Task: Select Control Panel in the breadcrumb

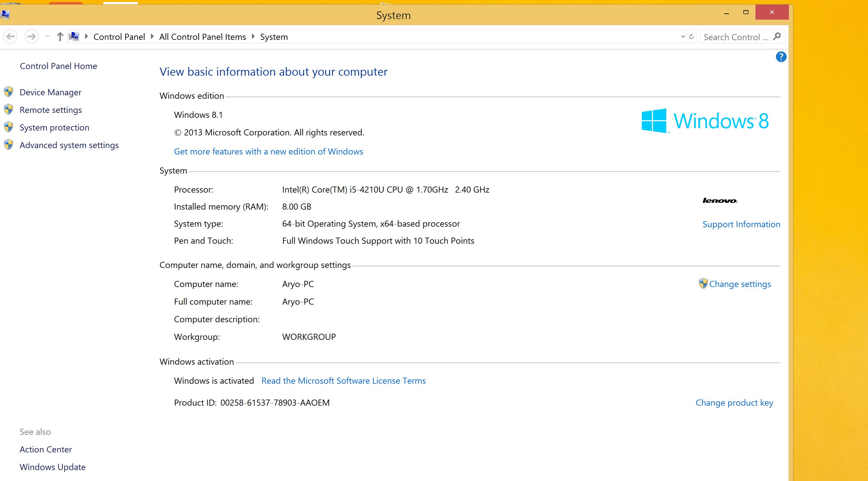Action: pyautogui.click(x=119, y=37)
